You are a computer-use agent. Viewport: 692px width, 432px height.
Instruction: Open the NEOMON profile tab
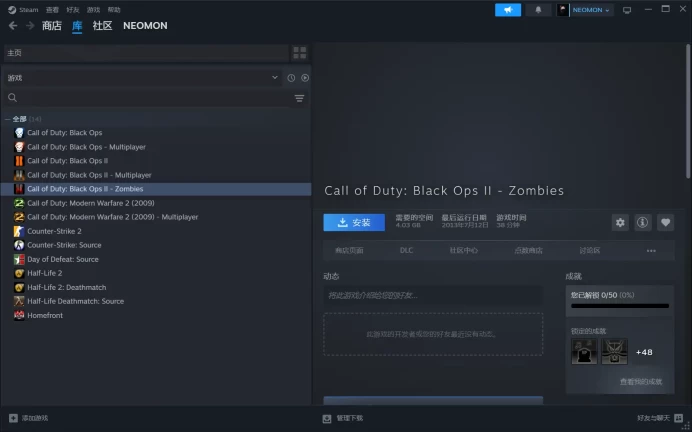click(145, 26)
